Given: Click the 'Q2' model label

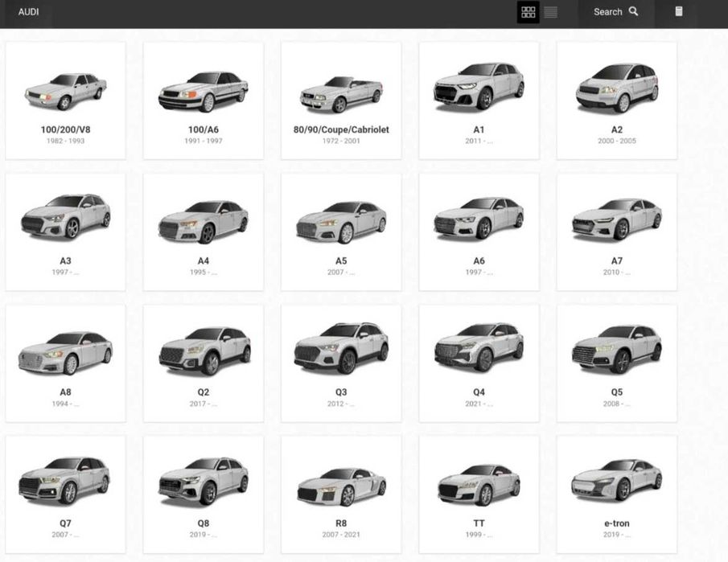Looking at the screenshot, I should point(204,392).
